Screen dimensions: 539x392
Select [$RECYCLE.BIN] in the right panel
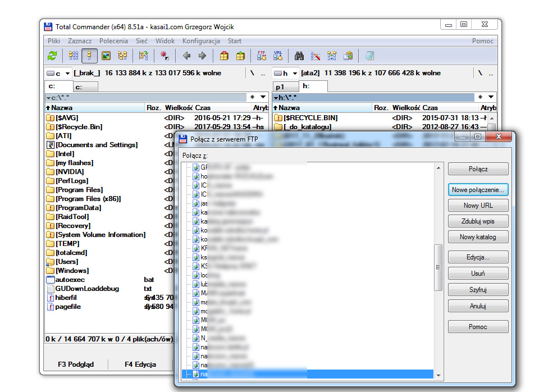pos(310,118)
